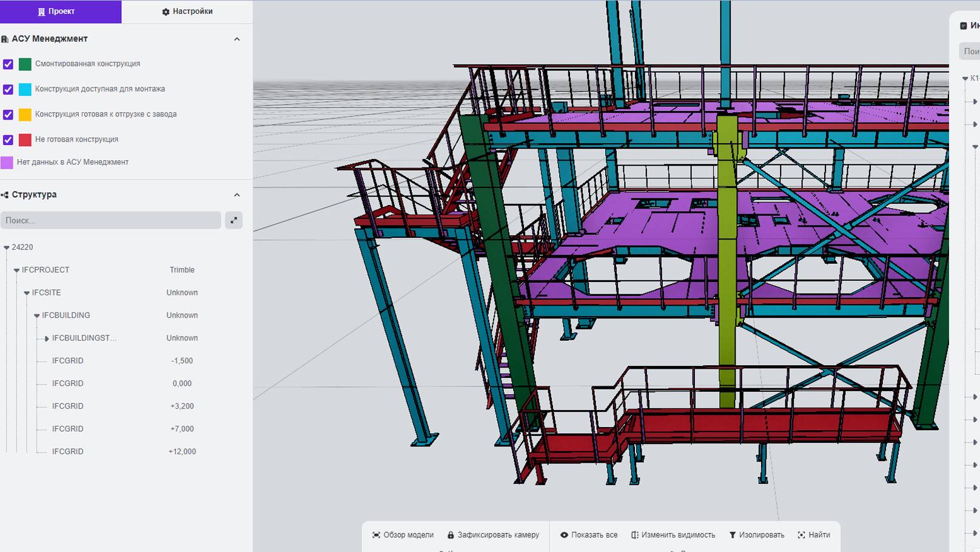
Task: Click the АСУ Менеджмент building icon
Action: 5,39
